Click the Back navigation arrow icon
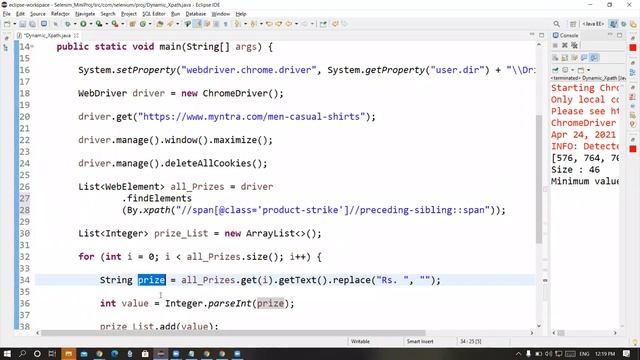This screenshot has height=360, width=640. point(288,24)
